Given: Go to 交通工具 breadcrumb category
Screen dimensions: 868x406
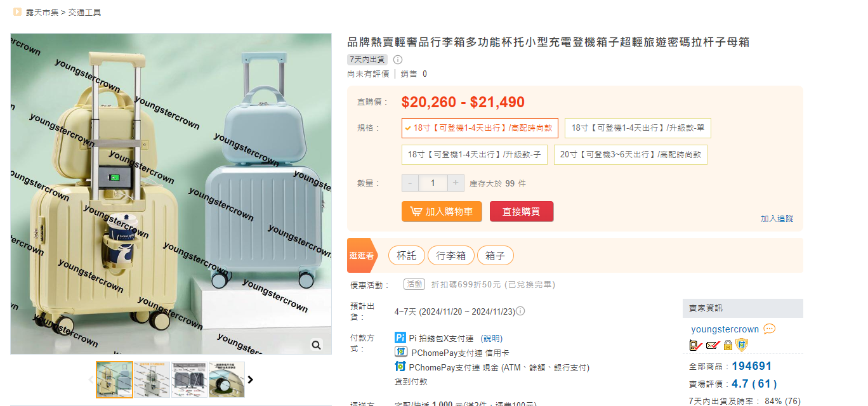Looking at the screenshot, I should pyautogui.click(x=85, y=12).
